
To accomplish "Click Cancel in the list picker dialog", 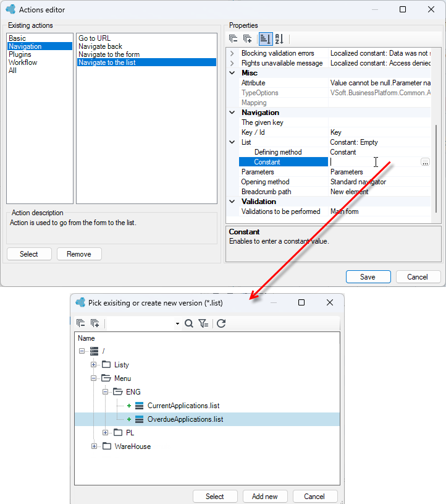I will [314, 497].
